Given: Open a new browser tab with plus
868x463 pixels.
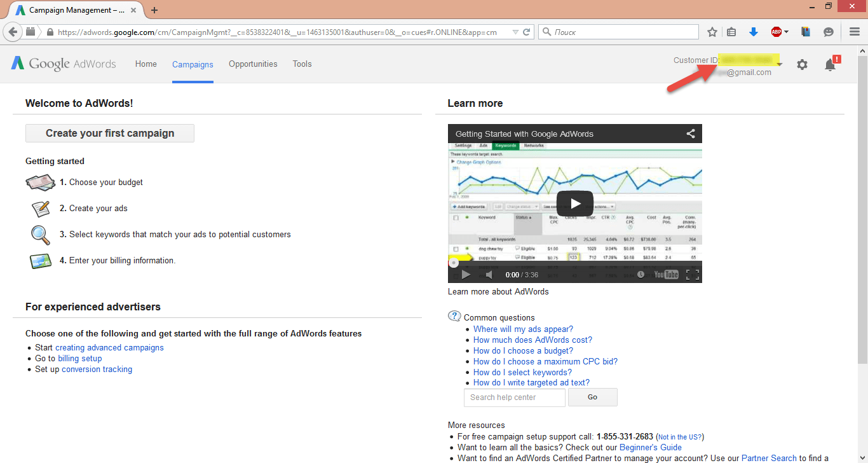Looking at the screenshot, I should [x=154, y=10].
